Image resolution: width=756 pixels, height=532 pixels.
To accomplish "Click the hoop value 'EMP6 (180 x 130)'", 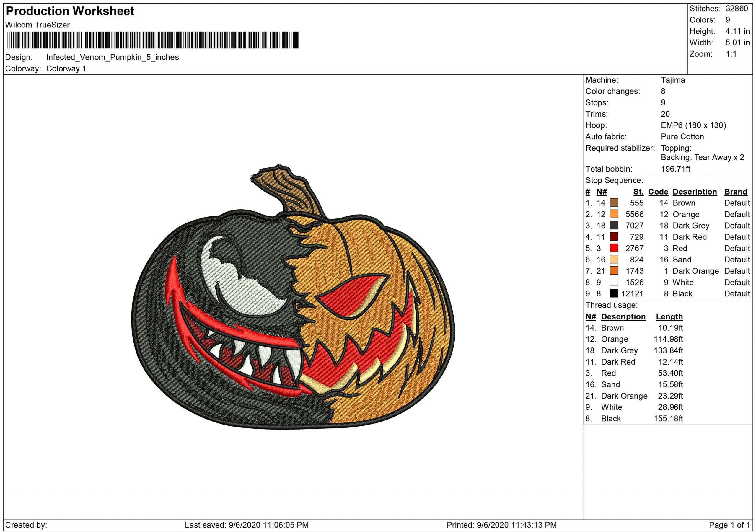I will pos(693,125).
